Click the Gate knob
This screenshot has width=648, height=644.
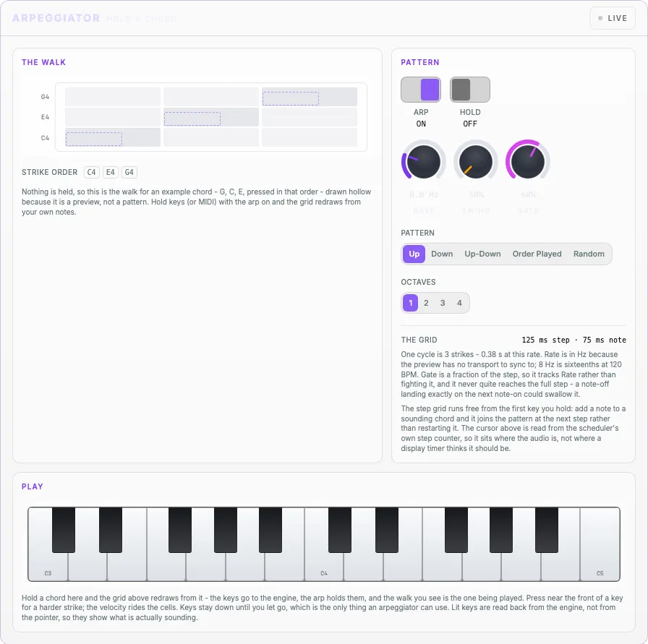[528, 162]
